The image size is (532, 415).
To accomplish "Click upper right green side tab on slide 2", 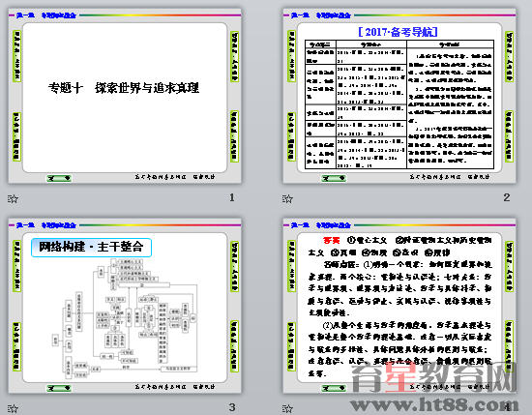I will click(509, 57).
